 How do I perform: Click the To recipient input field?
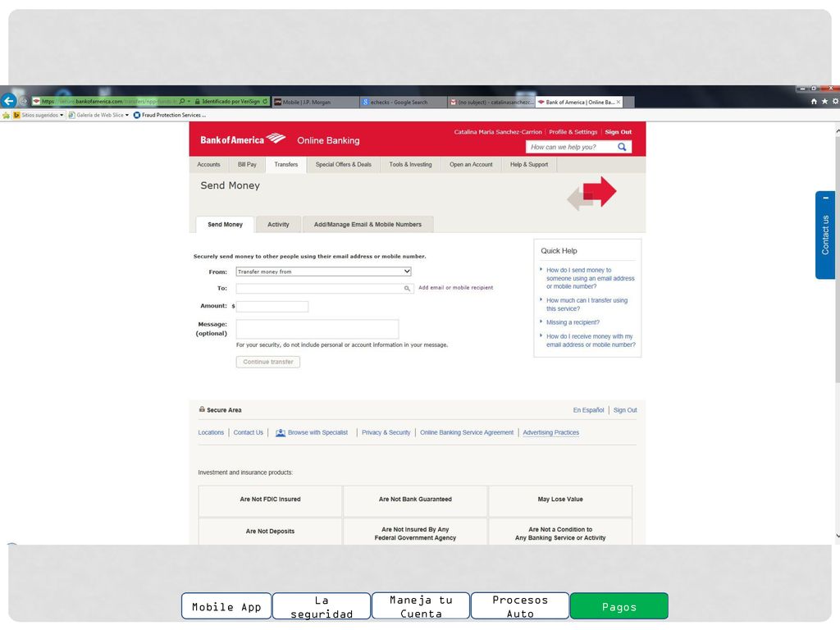(325, 288)
